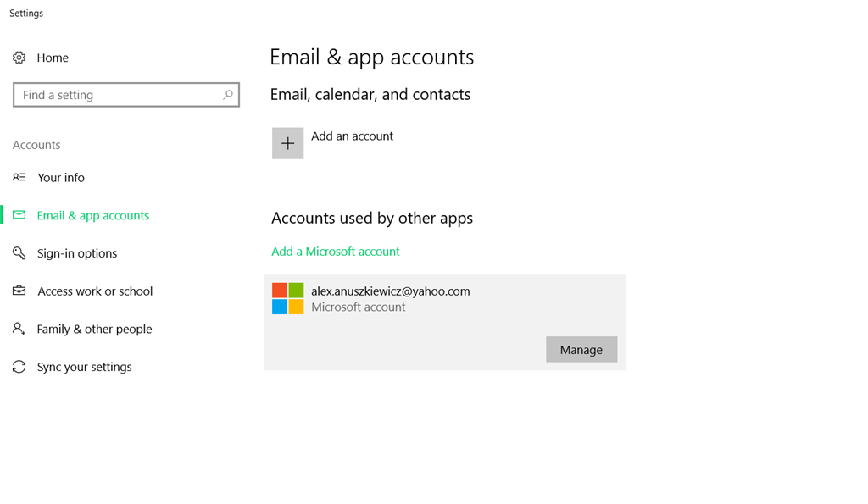
Task: Click the Add an account label
Action: tap(352, 136)
